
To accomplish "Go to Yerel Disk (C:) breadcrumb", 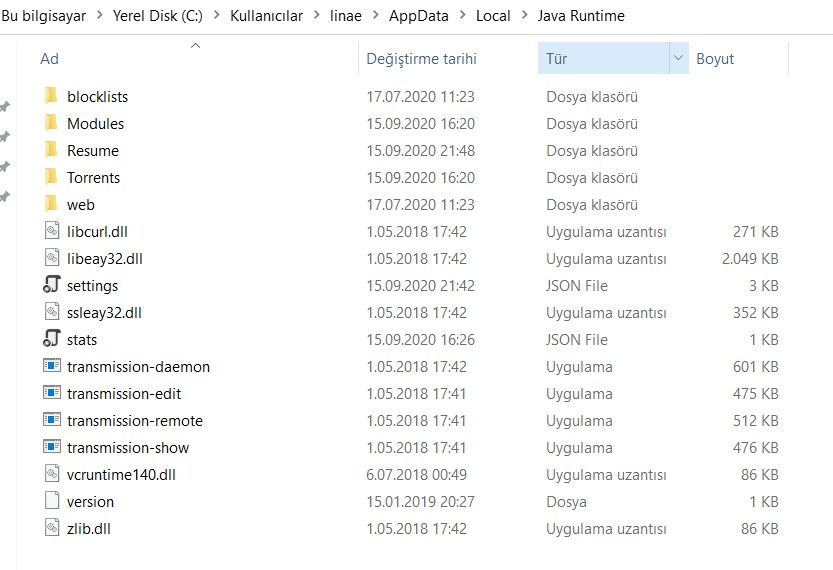I will pos(158,16).
